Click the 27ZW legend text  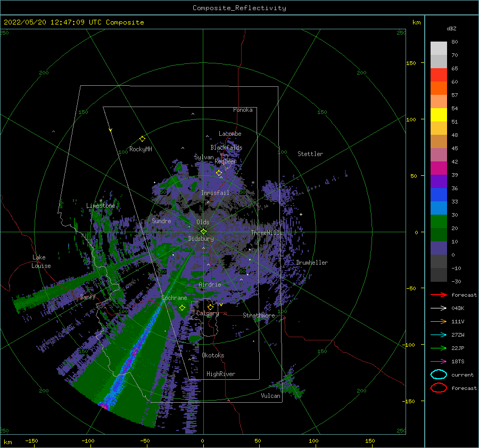coord(458,335)
